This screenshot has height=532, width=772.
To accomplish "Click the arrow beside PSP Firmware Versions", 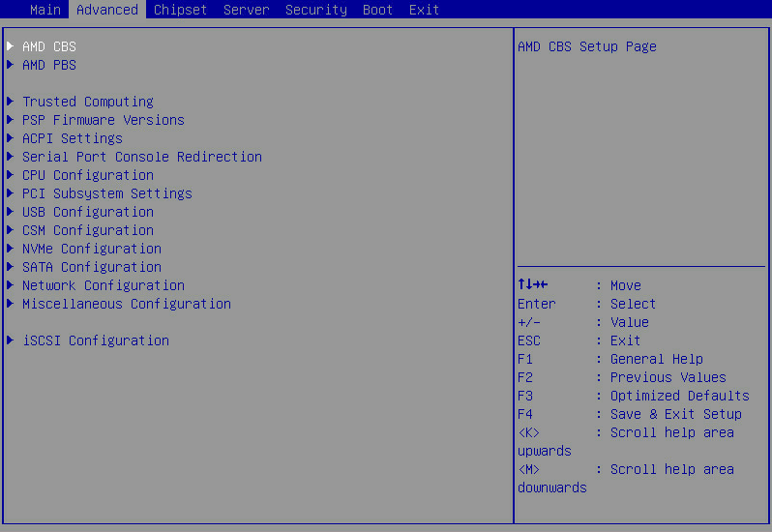I will click(x=10, y=119).
